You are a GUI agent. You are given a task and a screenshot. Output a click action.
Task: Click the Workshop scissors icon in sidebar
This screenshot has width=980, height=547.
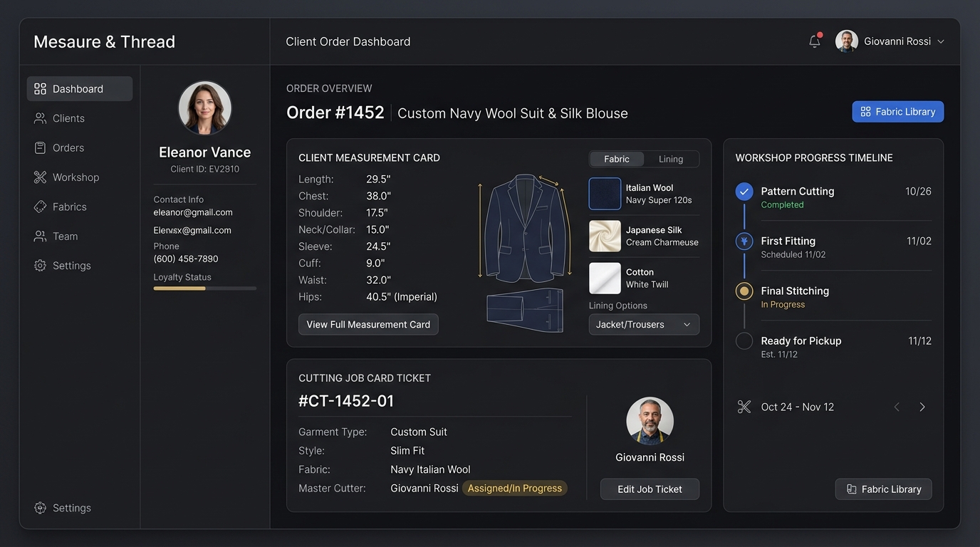click(40, 177)
